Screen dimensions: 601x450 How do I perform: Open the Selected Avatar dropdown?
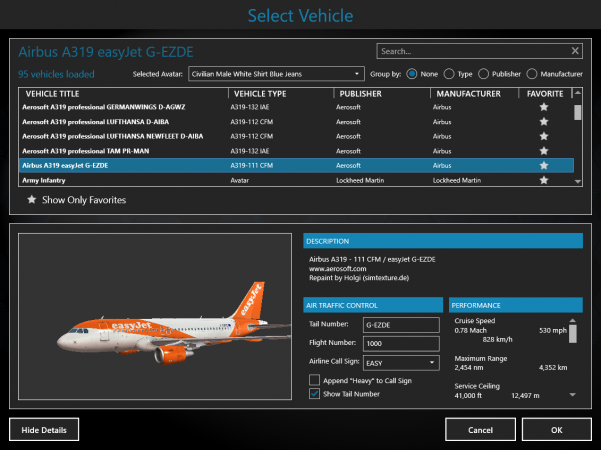276,74
